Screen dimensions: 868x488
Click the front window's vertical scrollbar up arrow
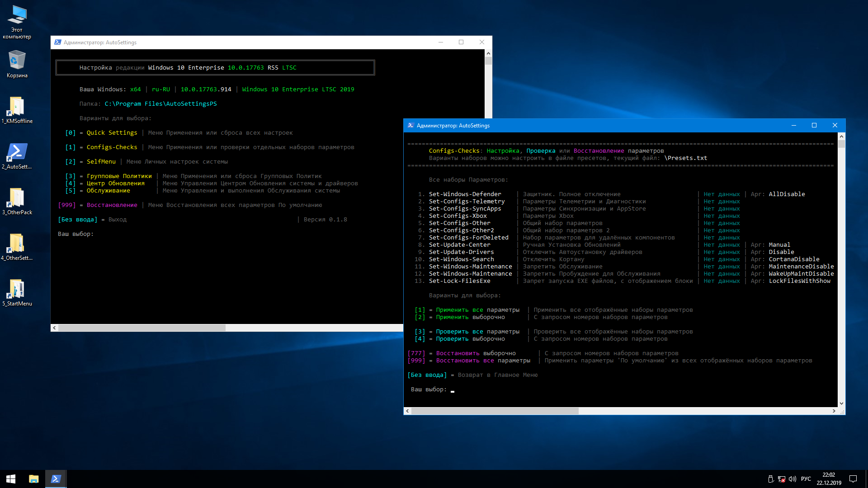(841, 136)
